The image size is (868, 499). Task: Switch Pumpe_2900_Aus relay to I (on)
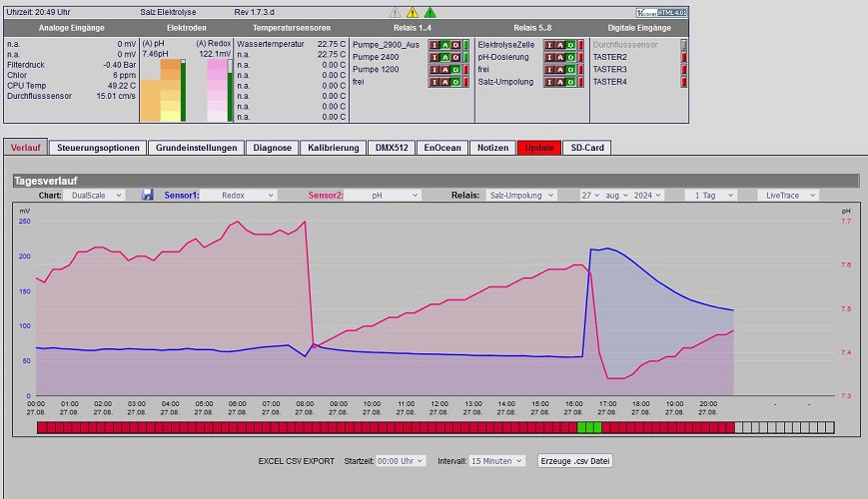pos(434,45)
